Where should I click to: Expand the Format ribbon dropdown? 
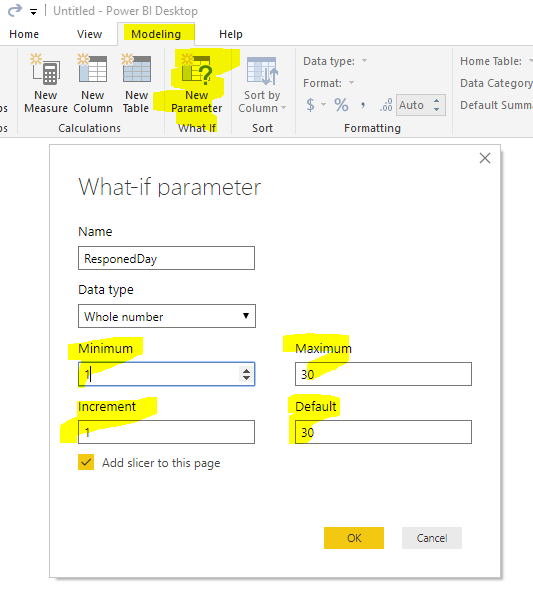click(352, 83)
